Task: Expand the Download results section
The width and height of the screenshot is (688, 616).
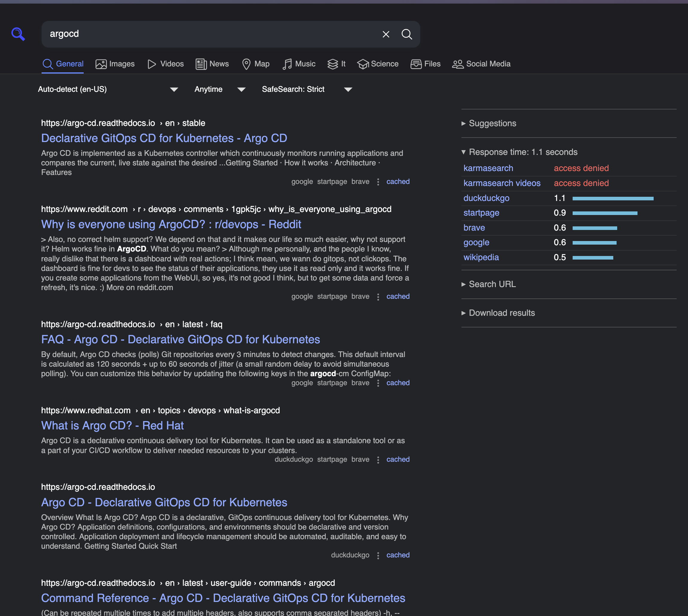Action: pyautogui.click(x=498, y=313)
